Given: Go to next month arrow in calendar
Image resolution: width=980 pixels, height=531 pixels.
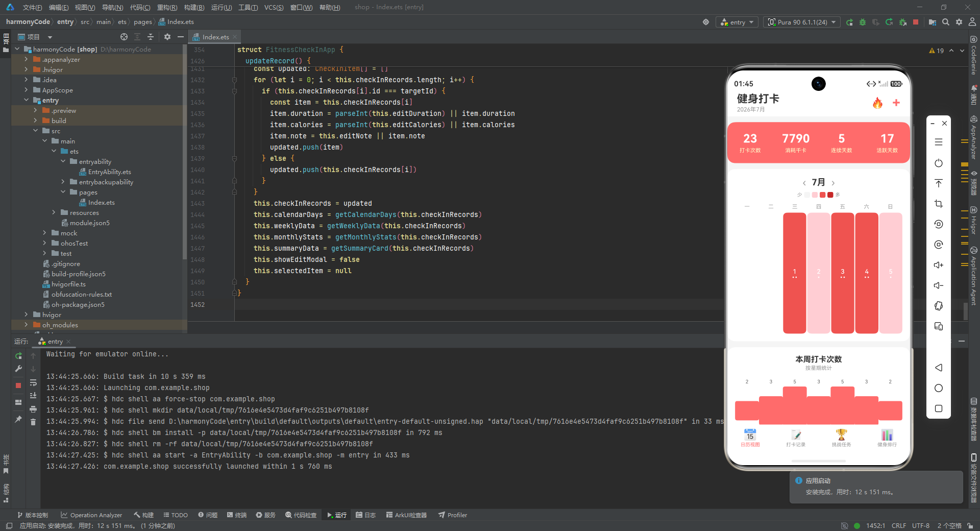Looking at the screenshot, I should pos(833,183).
